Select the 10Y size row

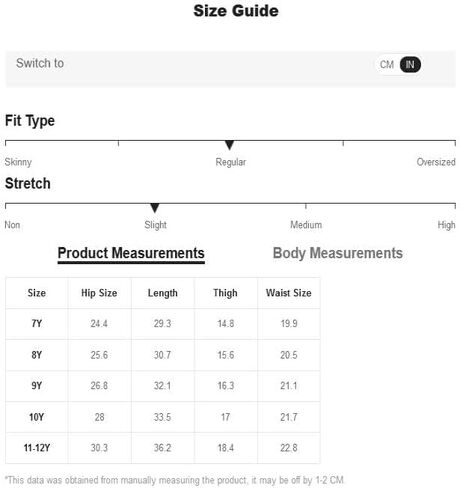click(163, 417)
